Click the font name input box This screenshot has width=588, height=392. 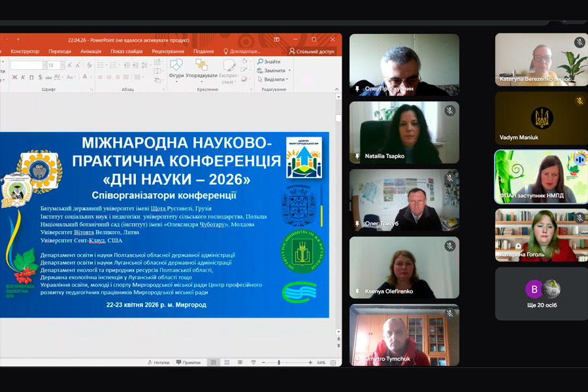(28, 65)
